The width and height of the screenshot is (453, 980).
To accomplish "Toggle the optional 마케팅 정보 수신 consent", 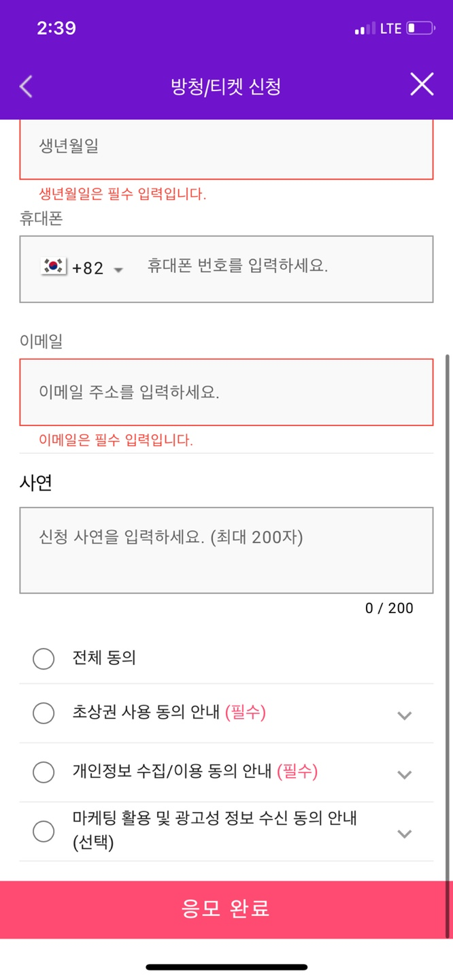I will point(44,832).
